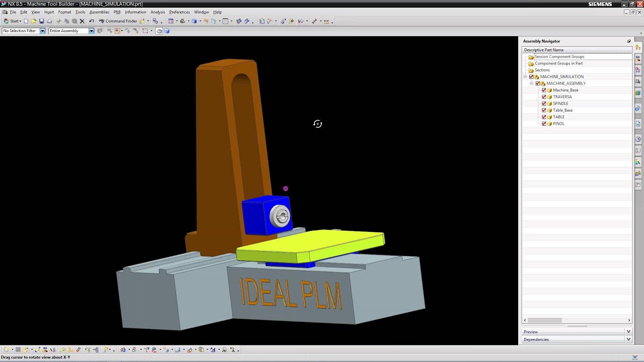Select Session Component Groups folder

click(559, 57)
